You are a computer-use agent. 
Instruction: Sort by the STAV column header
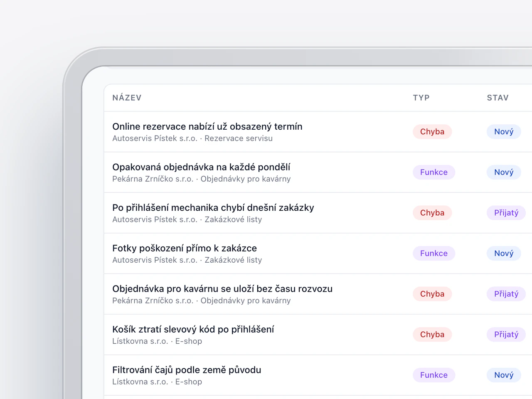(x=498, y=98)
